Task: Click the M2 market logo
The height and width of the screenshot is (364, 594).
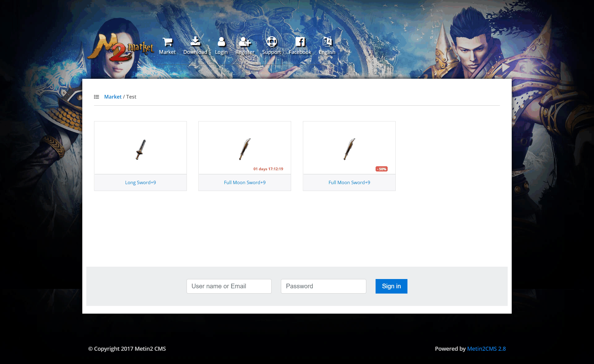Action: pyautogui.click(x=121, y=48)
